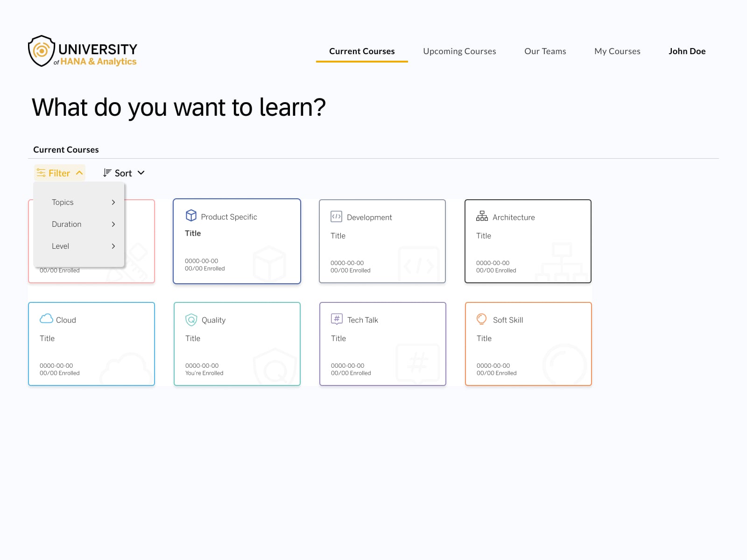747x560 pixels.
Task: Go to the My Courses tab
Action: pos(617,51)
